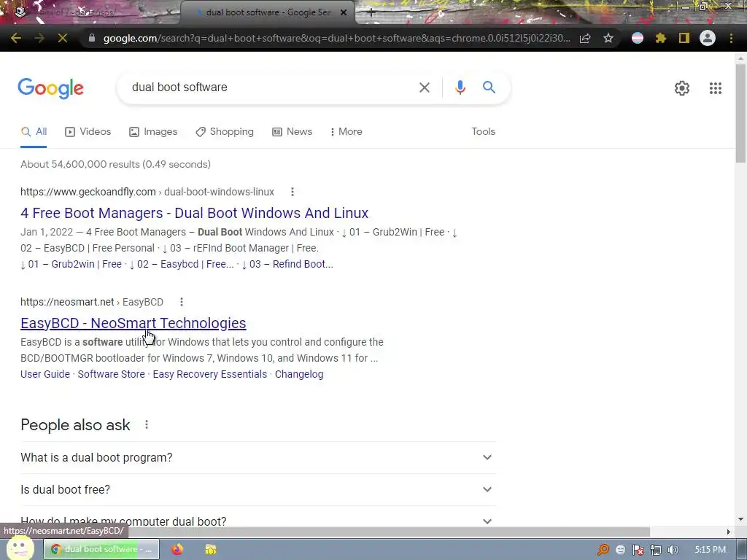Switch to the News tab
This screenshot has width=747, height=560.
pos(292,132)
